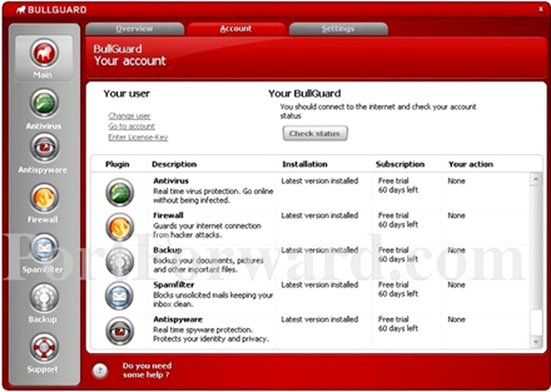The image size is (551, 392).
Task: Click Firewall row's Free trial subscription
Action: click(398, 220)
